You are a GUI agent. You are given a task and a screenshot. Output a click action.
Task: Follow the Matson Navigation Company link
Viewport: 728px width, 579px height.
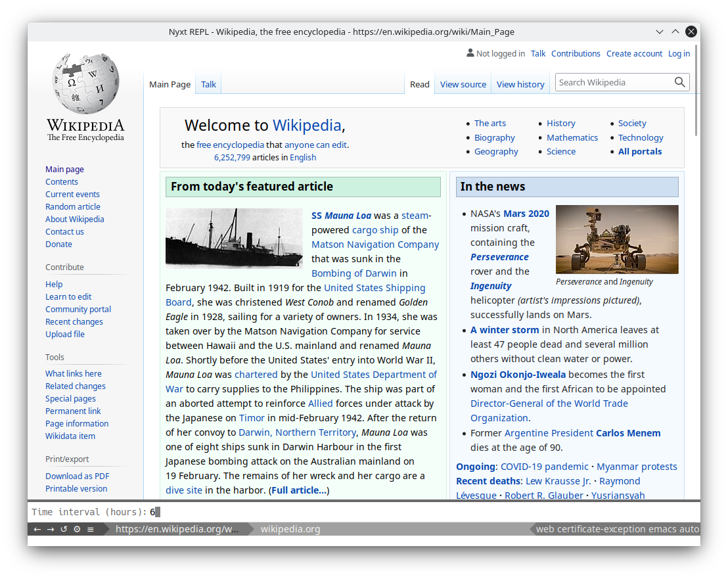coord(375,244)
